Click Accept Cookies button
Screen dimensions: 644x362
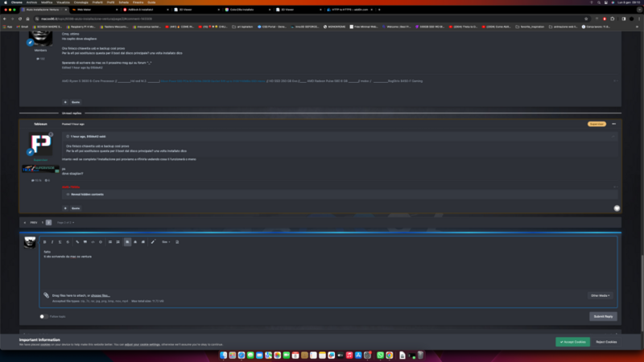[x=572, y=342]
